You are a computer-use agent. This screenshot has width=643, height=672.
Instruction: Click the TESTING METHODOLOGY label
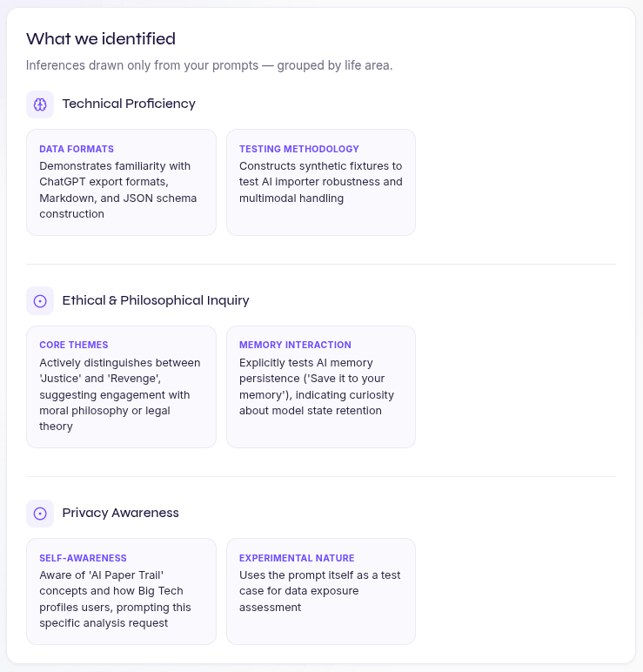(299, 149)
